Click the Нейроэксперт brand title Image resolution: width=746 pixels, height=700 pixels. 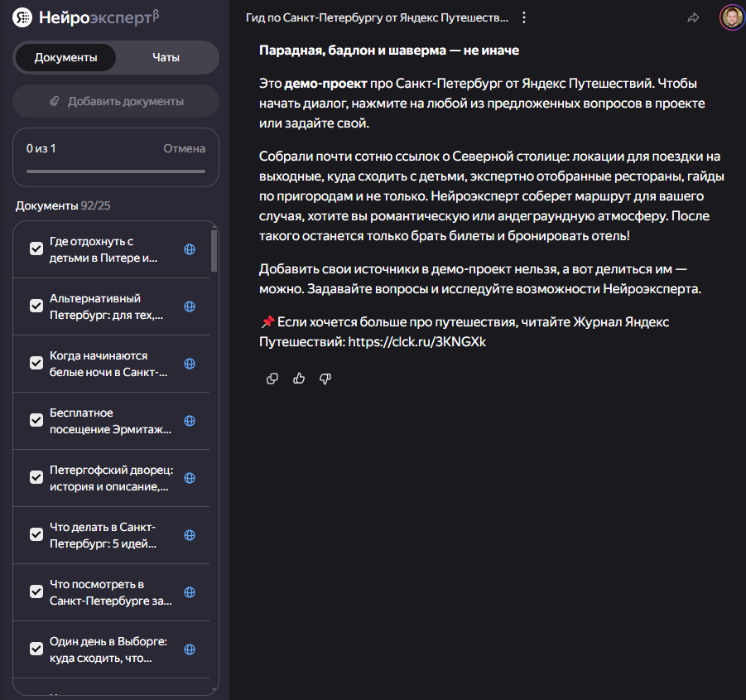(x=99, y=17)
